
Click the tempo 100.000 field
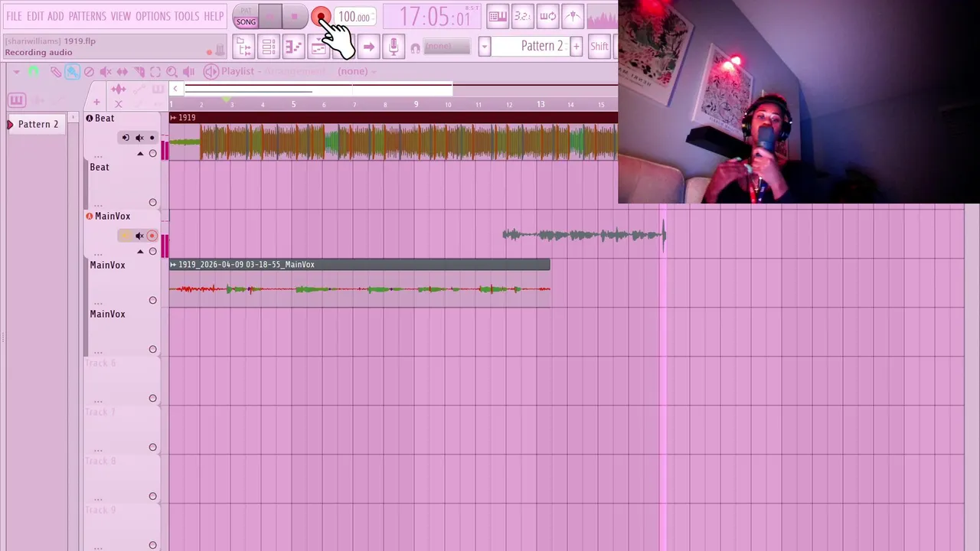pyautogui.click(x=354, y=17)
